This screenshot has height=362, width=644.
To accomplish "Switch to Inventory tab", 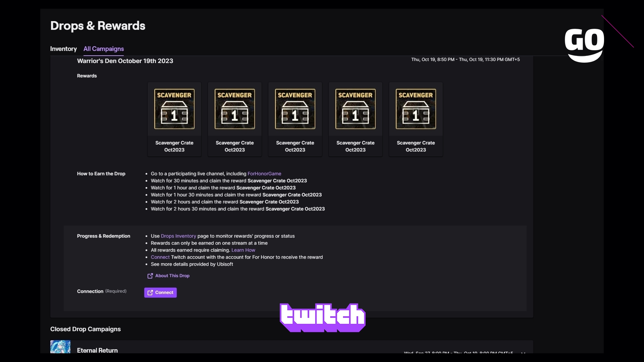I will click(63, 49).
